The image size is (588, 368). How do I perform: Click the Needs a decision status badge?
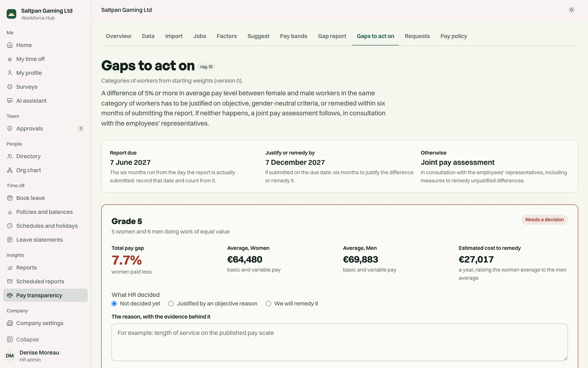point(544,220)
